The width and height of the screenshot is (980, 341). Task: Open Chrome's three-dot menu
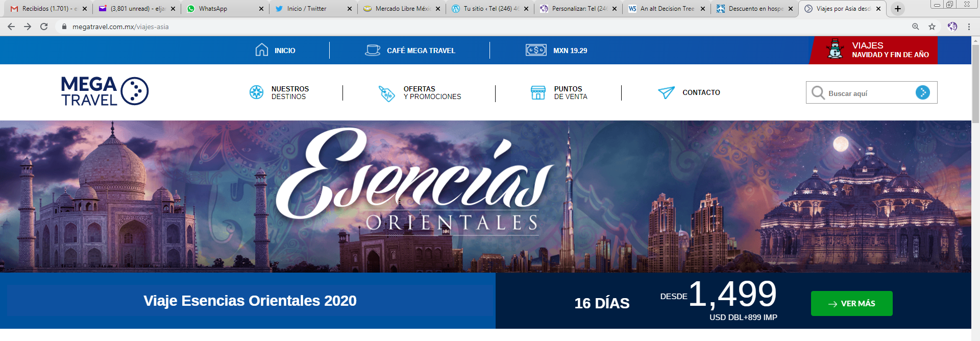[x=969, y=27]
